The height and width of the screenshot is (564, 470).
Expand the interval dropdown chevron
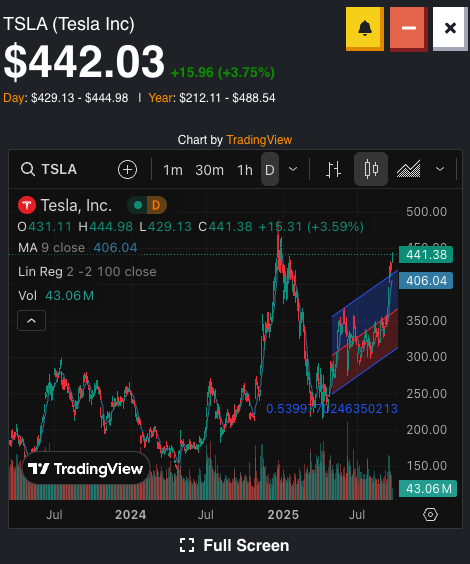click(x=293, y=169)
